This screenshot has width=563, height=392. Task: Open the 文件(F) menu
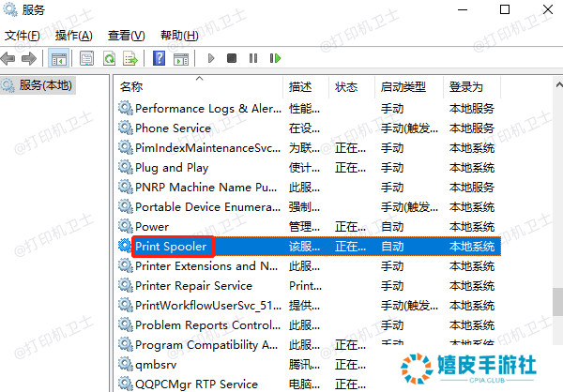click(23, 36)
